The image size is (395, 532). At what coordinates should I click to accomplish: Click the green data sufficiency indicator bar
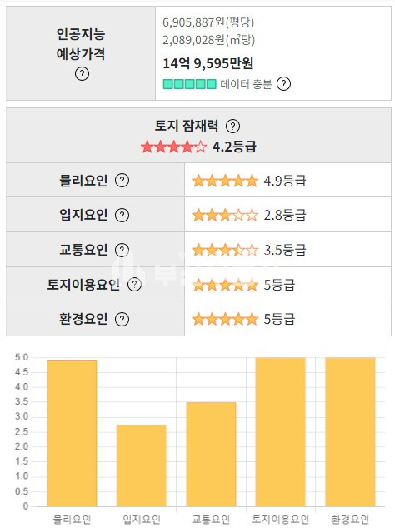click(189, 84)
